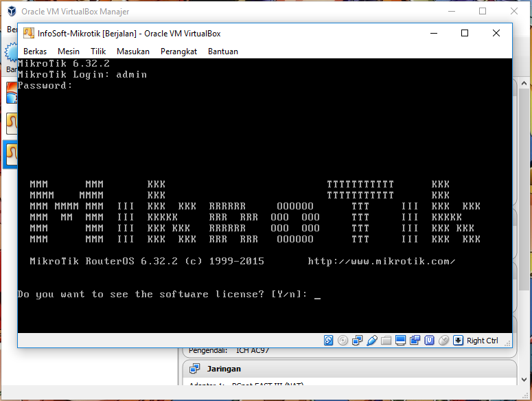Viewport: 532px width, 401px height.
Task: Minimize the InfoSoft-Mikrotik VM window
Action: (x=434, y=33)
